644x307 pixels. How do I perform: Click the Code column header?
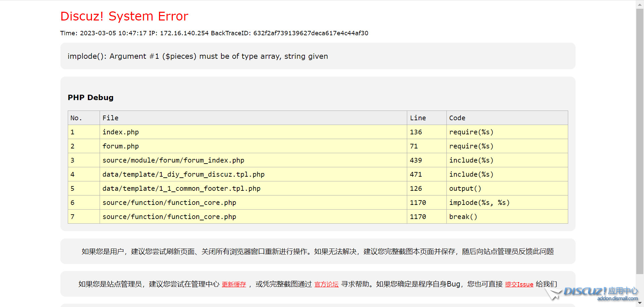(457, 118)
